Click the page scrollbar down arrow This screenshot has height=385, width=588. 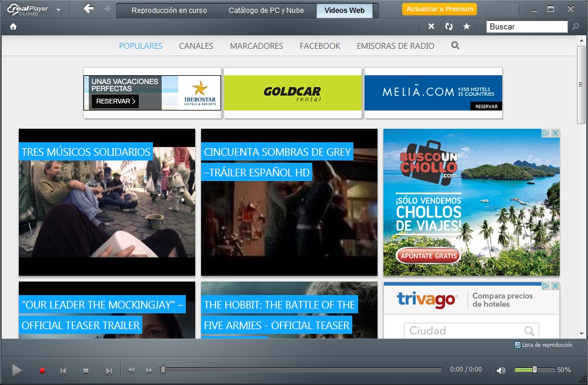pos(582,334)
